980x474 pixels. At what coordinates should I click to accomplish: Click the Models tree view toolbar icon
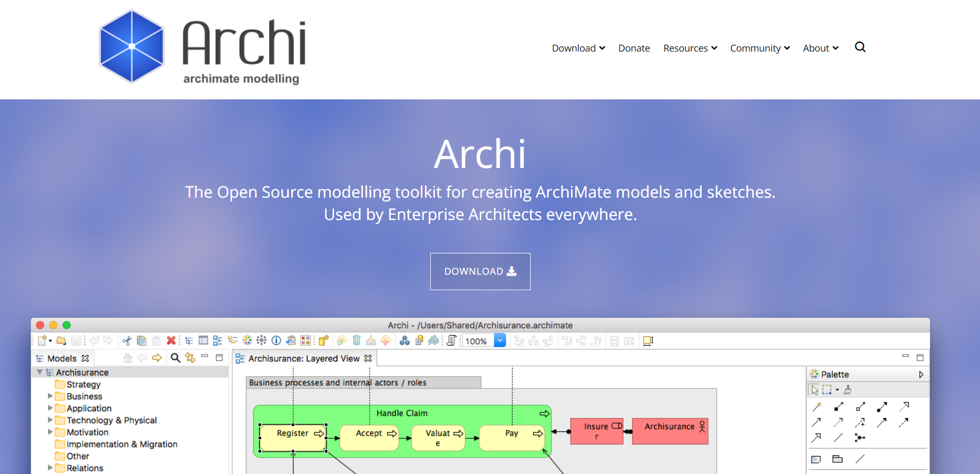coord(189,341)
